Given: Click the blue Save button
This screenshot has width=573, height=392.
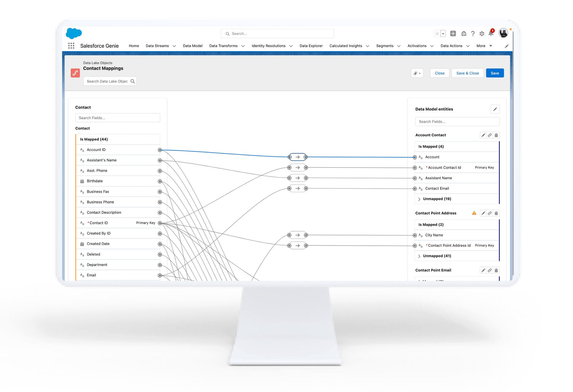Looking at the screenshot, I should (x=495, y=73).
